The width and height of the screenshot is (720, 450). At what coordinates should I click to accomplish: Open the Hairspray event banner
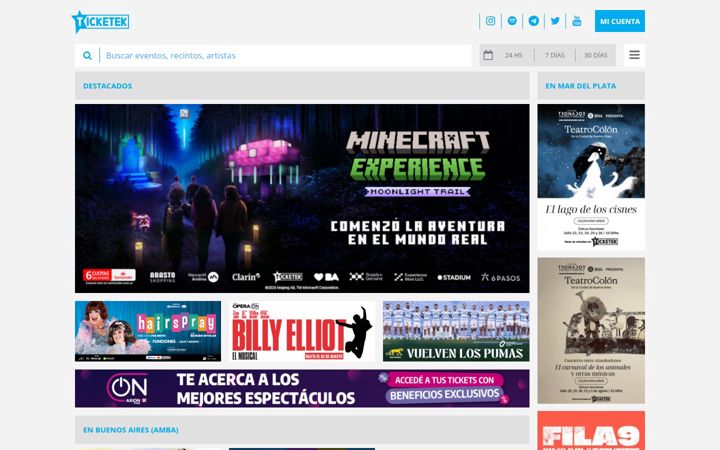coord(148,331)
